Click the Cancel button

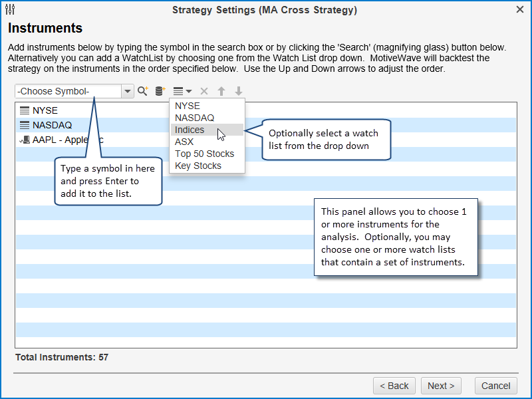pos(495,386)
